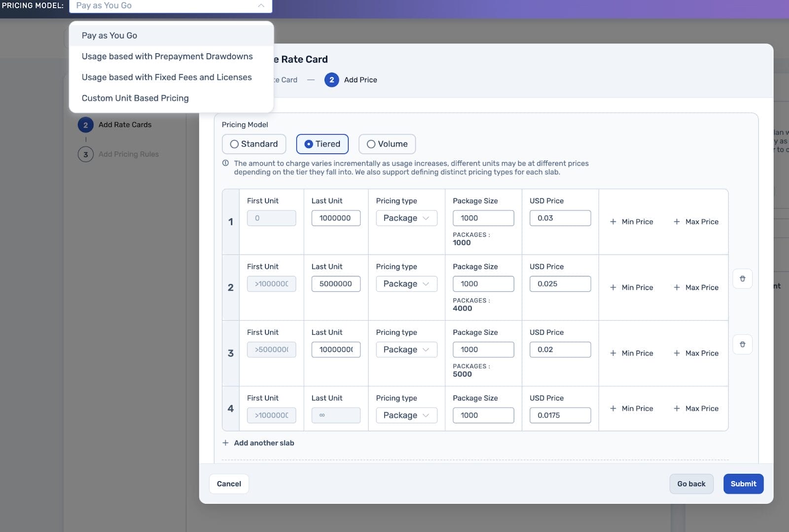Click step 2 Add Price indicator
The image size is (789, 532).
(x=331, y=80)
